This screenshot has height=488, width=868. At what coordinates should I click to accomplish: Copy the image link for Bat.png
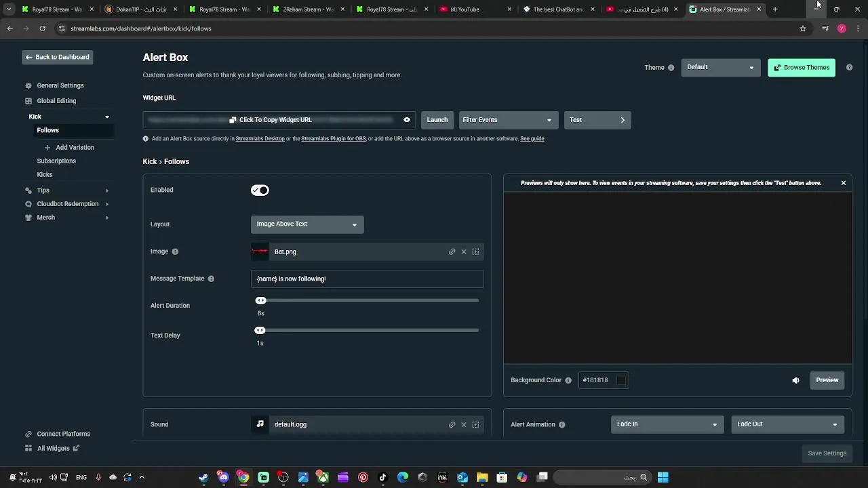click(x=452, y=251)
